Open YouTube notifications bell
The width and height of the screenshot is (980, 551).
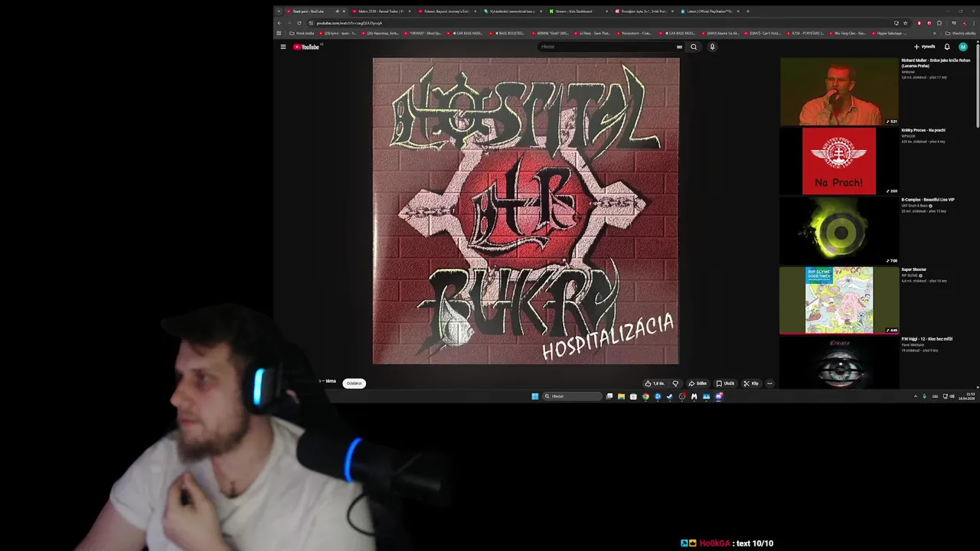947,47
